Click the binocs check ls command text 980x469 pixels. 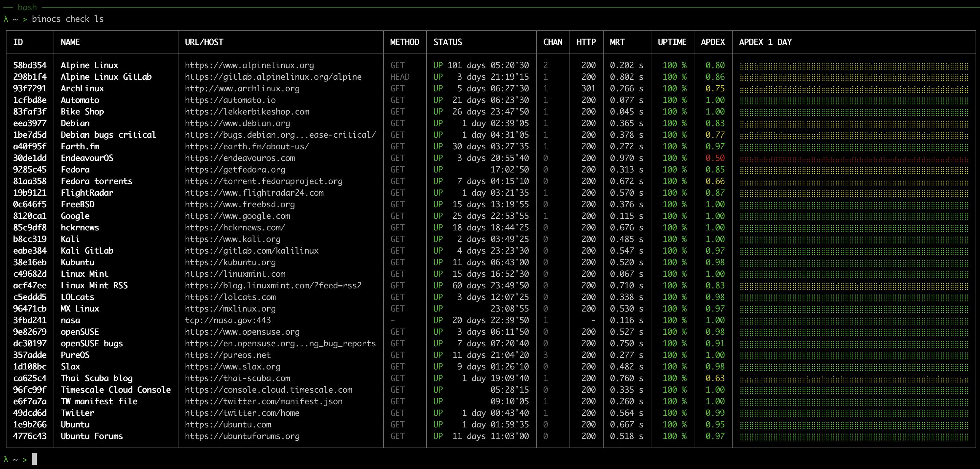click(67, 19)
